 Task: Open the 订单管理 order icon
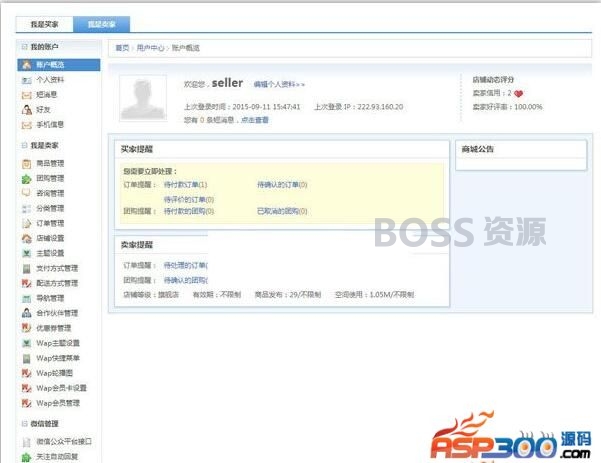click(26, 223)
